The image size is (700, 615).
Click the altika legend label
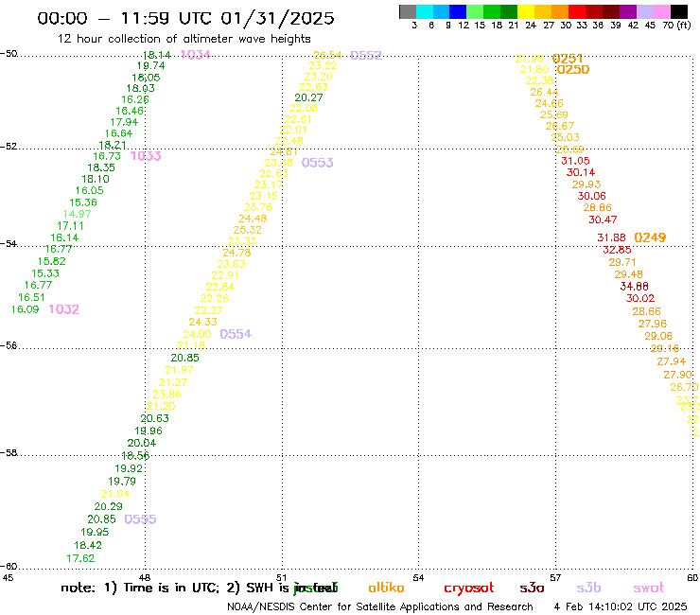387,588
